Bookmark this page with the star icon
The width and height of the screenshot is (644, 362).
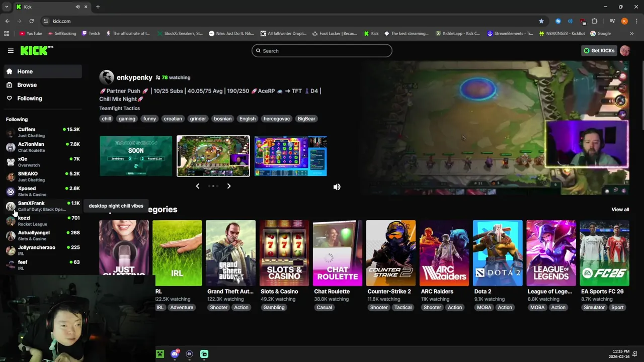[x=541, y=21]
